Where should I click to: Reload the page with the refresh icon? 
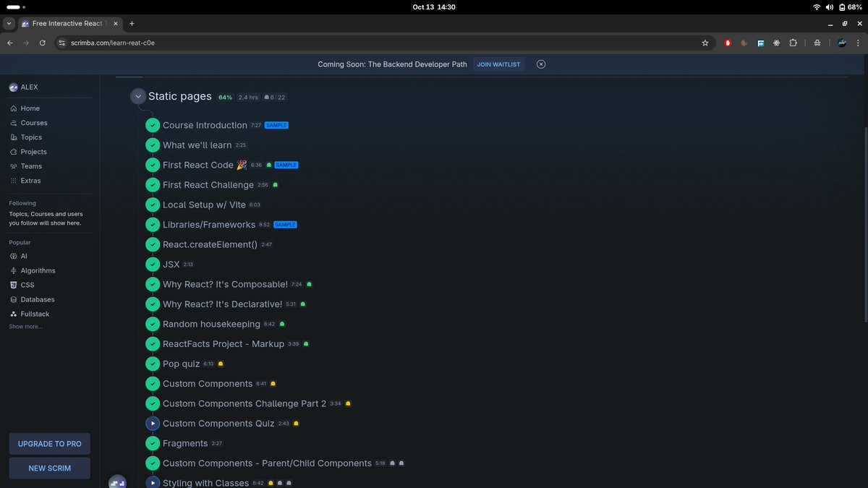43,43
